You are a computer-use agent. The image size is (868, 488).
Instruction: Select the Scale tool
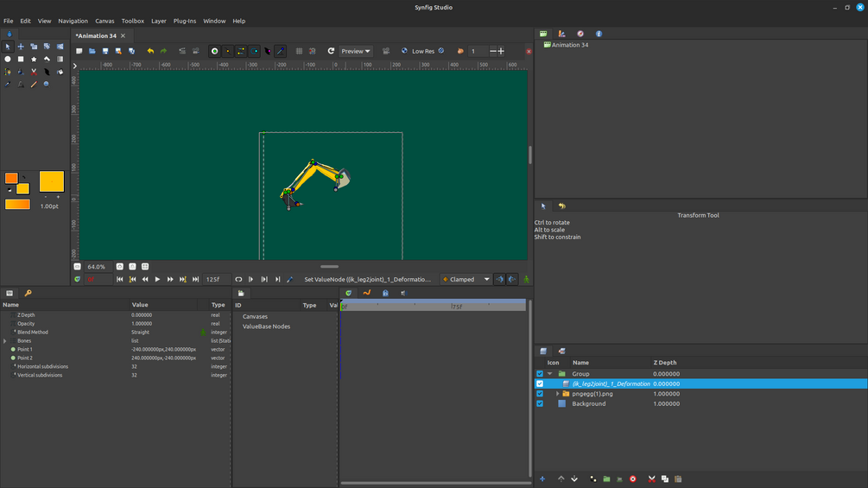tap(34, 47)
